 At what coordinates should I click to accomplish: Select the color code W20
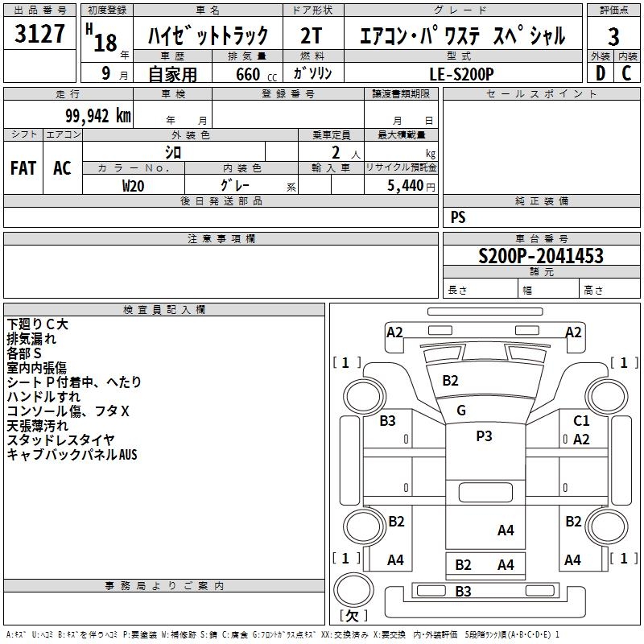(133, 185)
